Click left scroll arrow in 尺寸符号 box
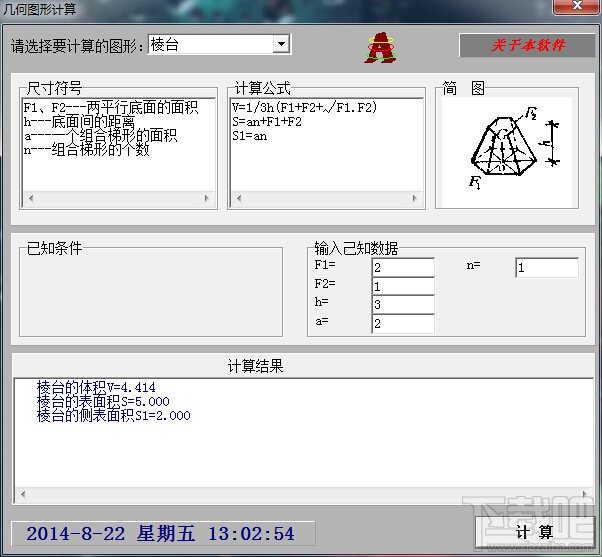 pos(31,198)
